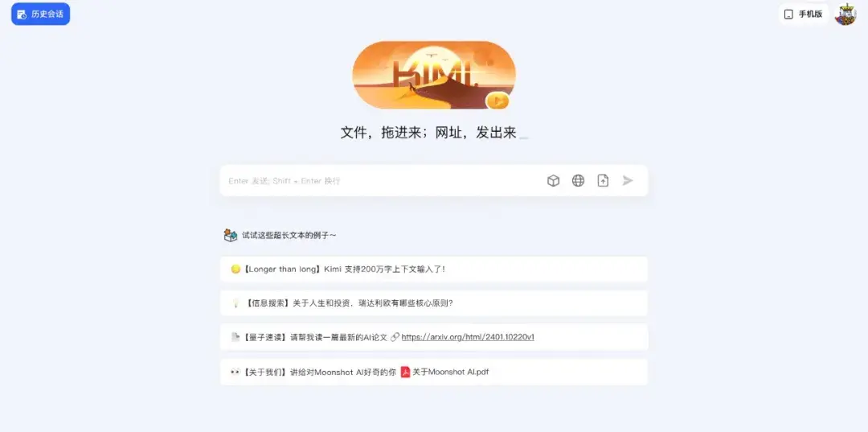The width and height of the screenshot is (868, 432).
Task: Focus the Enter 发送 message input field
Action: 382,180
